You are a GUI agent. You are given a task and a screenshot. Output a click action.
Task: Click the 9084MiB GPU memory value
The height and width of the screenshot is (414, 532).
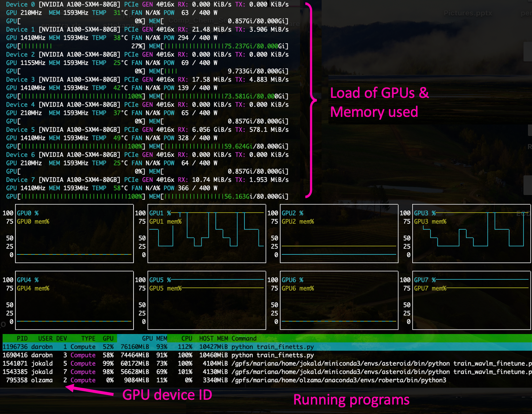136,380
